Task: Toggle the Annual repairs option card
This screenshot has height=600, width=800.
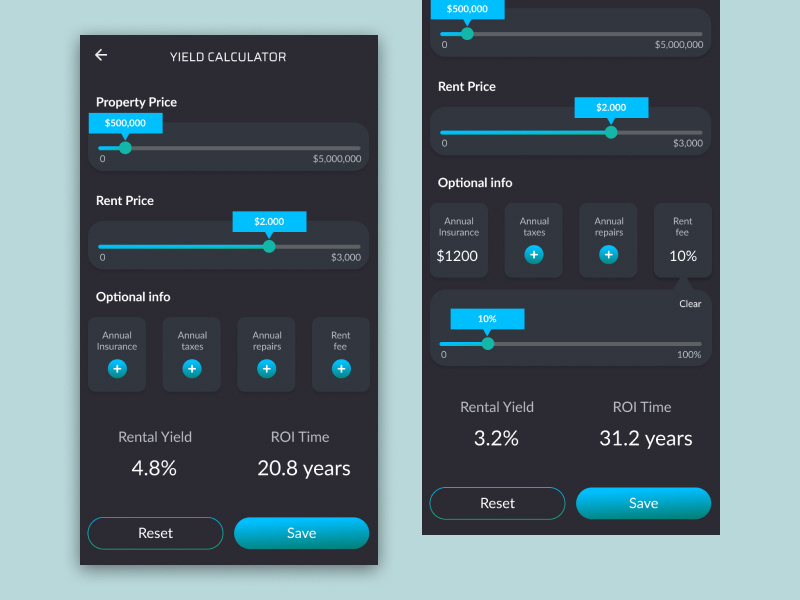Action: (x=608, y=240)
